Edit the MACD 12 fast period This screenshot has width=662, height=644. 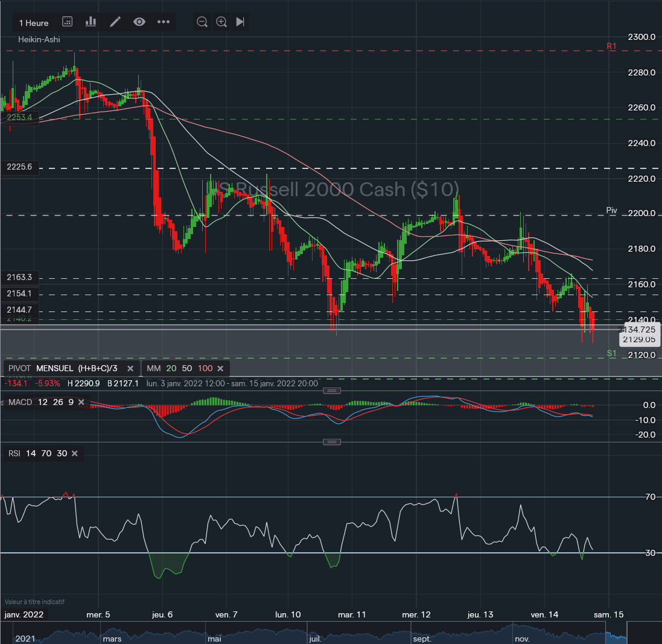click(43, 402)
